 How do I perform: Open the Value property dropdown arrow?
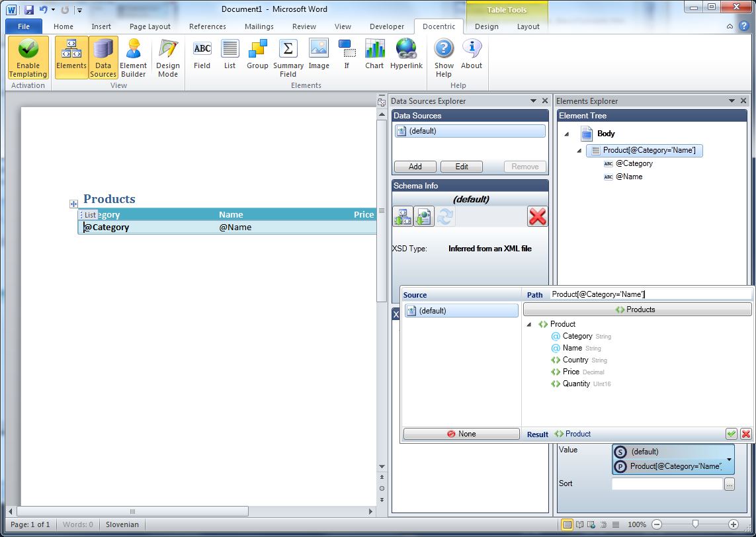click(x=729, y=460)
